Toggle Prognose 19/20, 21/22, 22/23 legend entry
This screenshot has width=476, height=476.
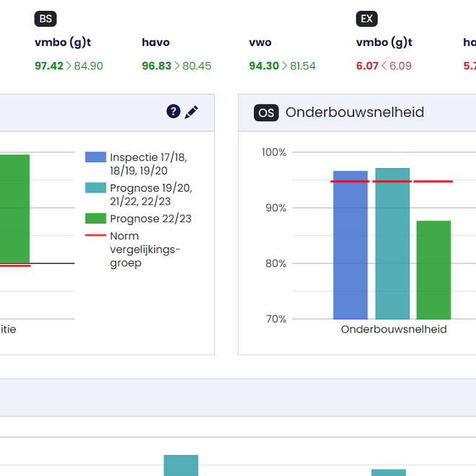(139, 195)
